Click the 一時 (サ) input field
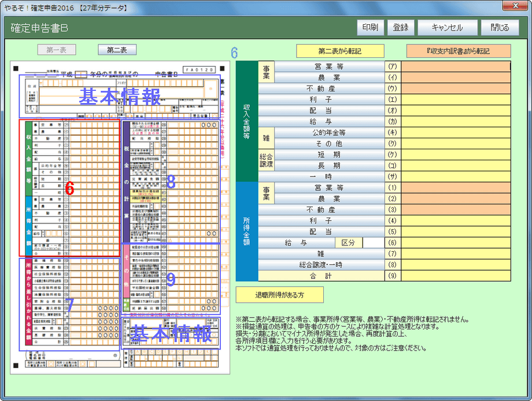The height and width of the screenshot is (401, 532). pos(456,176)
